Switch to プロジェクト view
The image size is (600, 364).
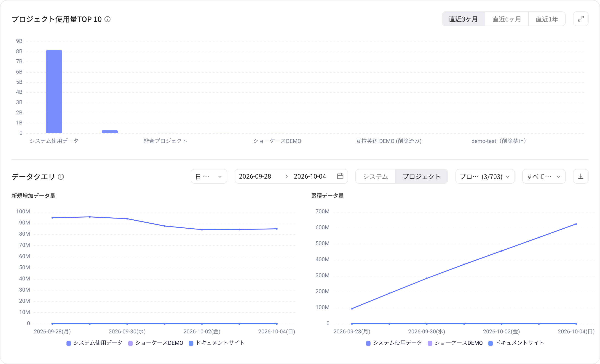pos(421,177)
